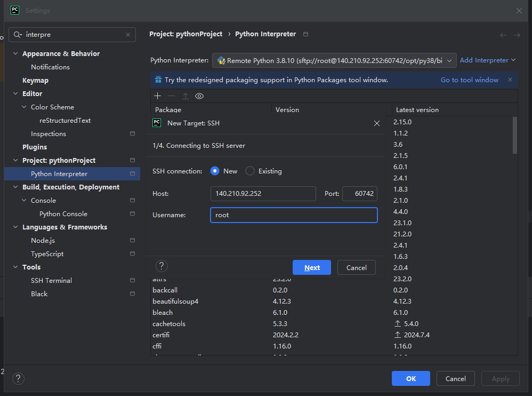Screen dimensions: 532x396
Task: Click the question mark help icon in SSH dialog
Action: tap(162, 266)
